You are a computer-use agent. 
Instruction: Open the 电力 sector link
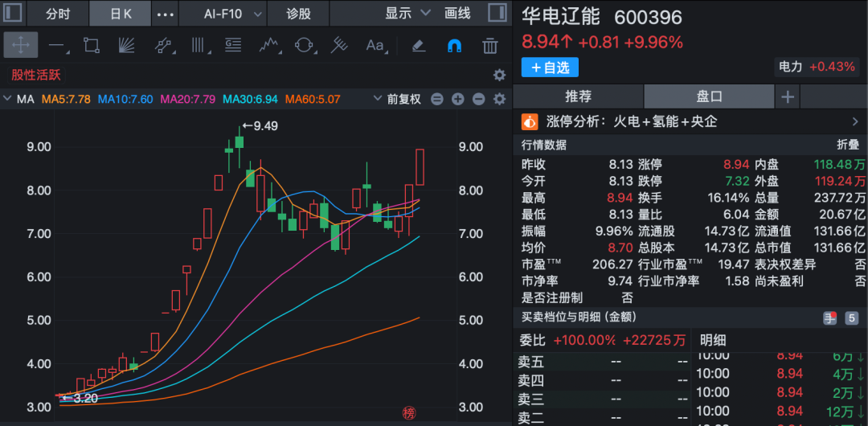pos(815,67)
